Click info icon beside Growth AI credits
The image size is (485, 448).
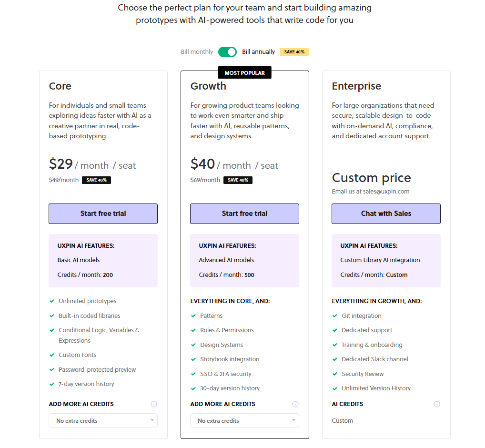(x=295, y=404)
